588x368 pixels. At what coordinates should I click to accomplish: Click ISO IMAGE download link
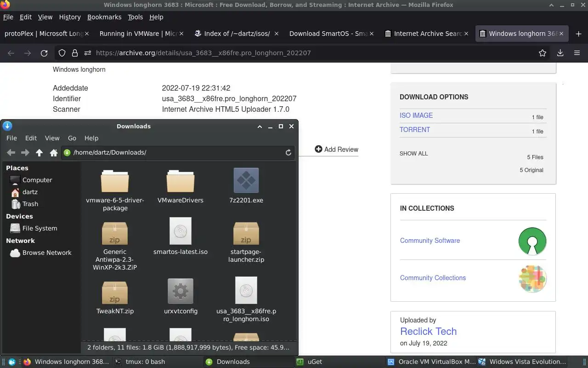pyautogui.click(x=416, y=115)
